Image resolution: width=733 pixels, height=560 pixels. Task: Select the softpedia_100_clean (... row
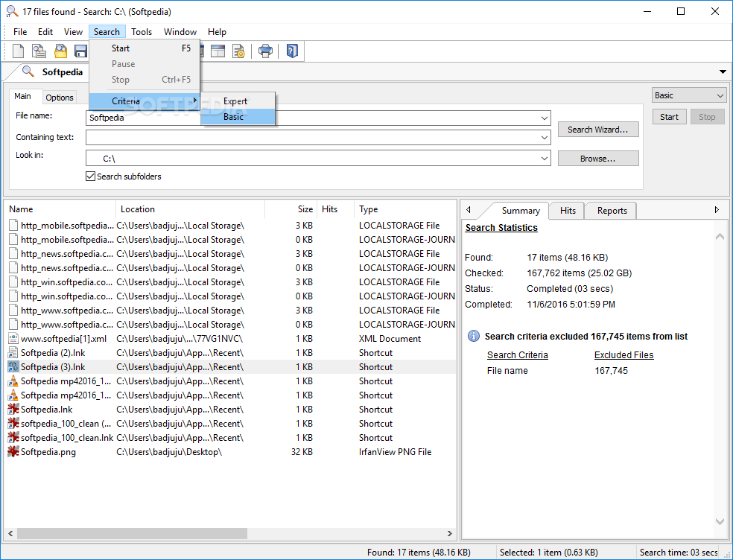[x=231, y=424]
